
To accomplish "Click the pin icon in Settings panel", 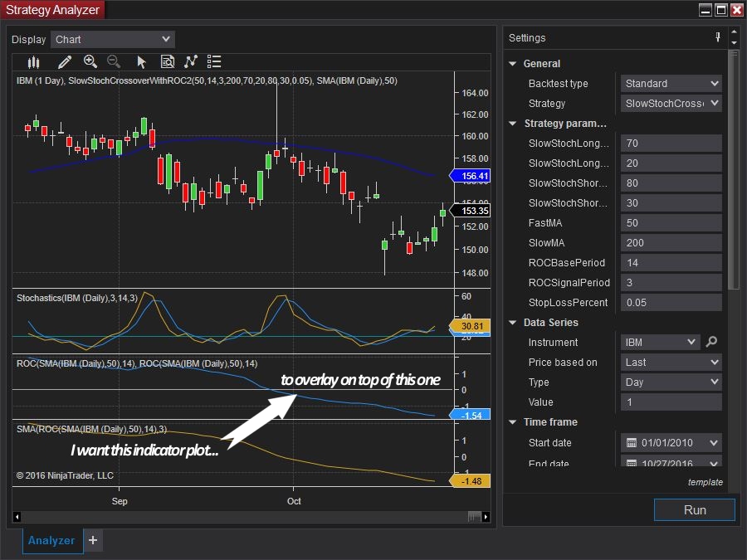I will (718, 37).
